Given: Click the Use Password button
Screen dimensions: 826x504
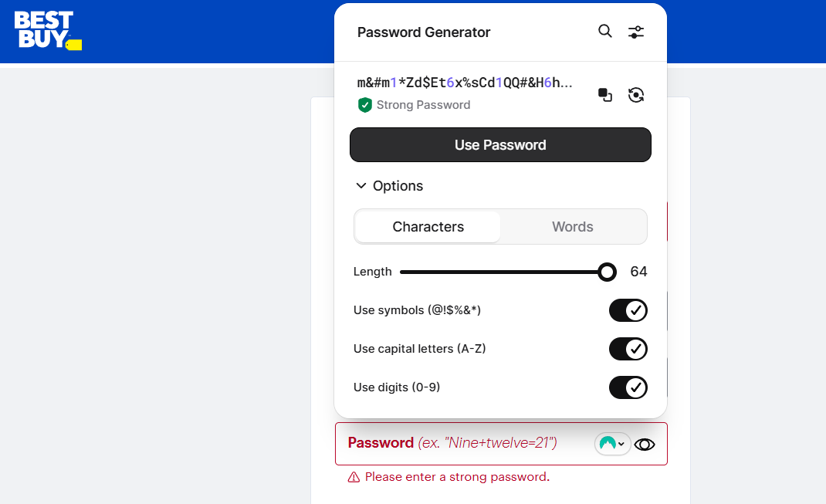Looking at the screenshot, I should click(x=500, y=144).
